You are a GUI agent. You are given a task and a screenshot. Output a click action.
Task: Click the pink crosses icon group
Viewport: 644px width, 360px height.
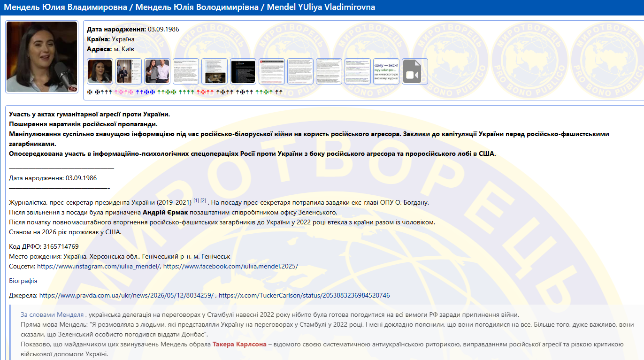pyautogui.click(x=124, y=92)
